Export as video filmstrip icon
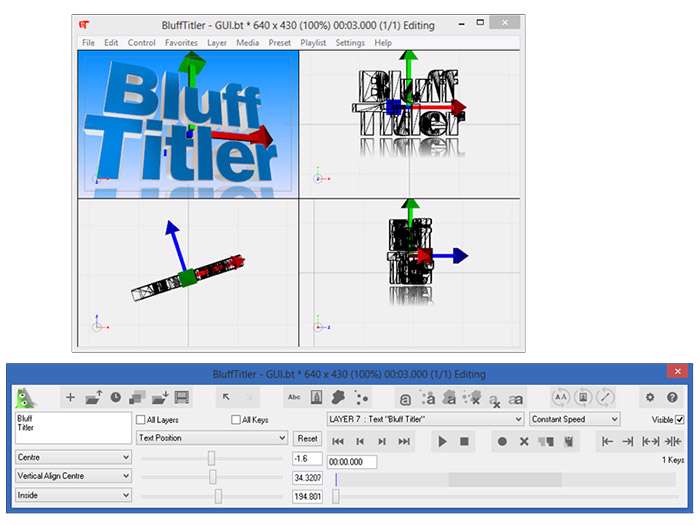 tap(182, 397)
